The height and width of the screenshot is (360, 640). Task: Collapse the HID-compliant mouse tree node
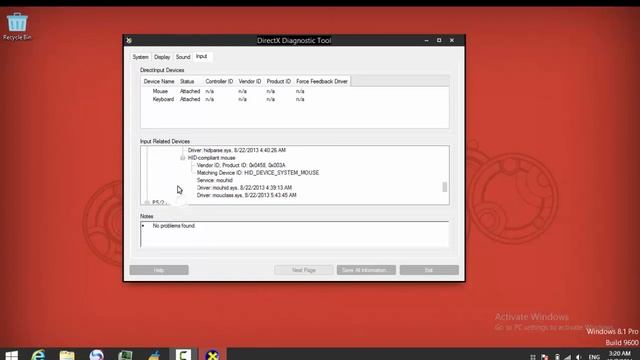coord(182,158)
